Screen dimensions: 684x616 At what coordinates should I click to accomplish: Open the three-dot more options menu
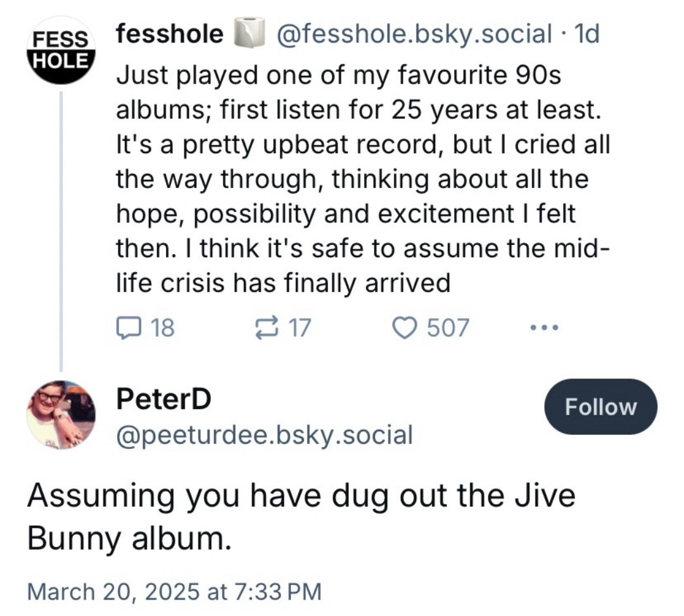[544, 328]
